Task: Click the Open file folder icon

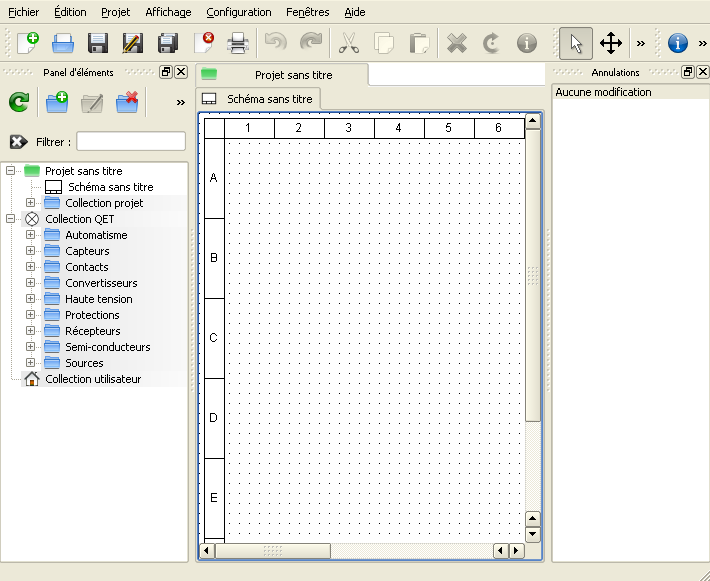Action: click(63, 43)
